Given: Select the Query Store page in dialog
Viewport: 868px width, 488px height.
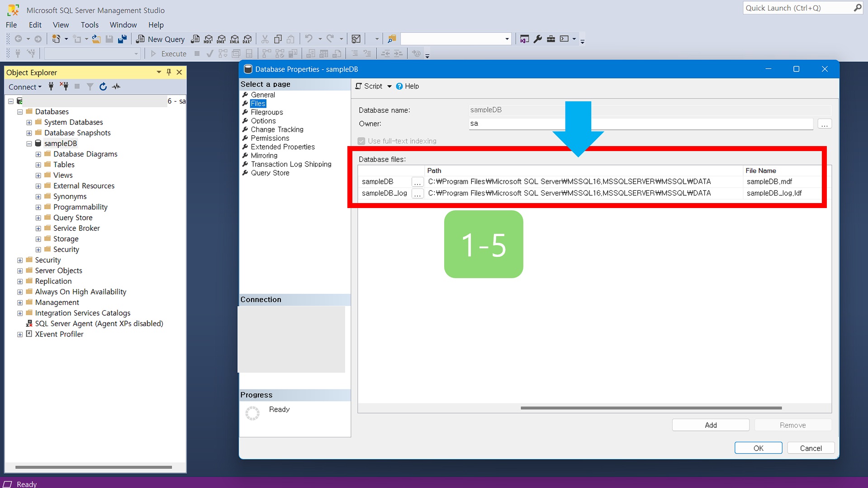Looking at the screenshot, I should tap(270, 173).
